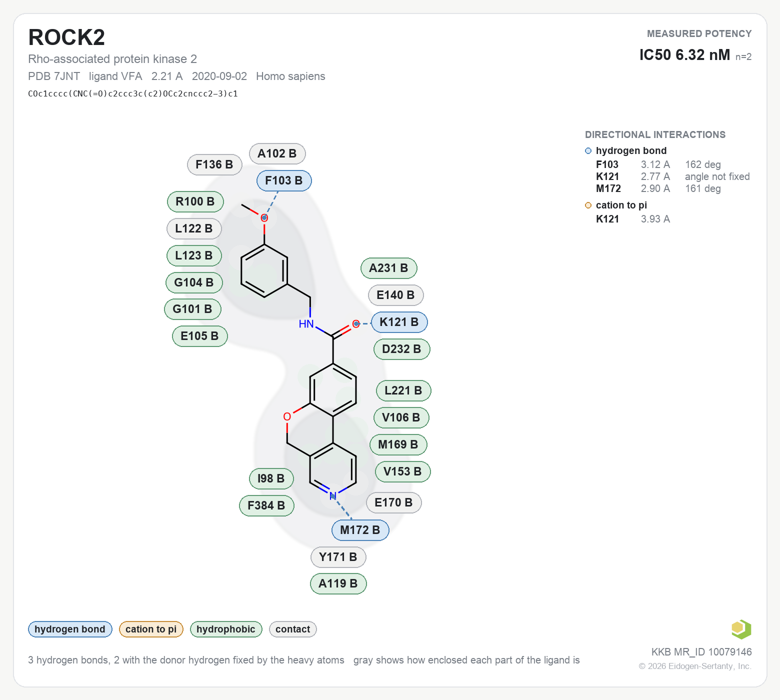Click the cation to pi legend circle marker
Viewport: 780px width, 700px height.
tap(588, 205)
